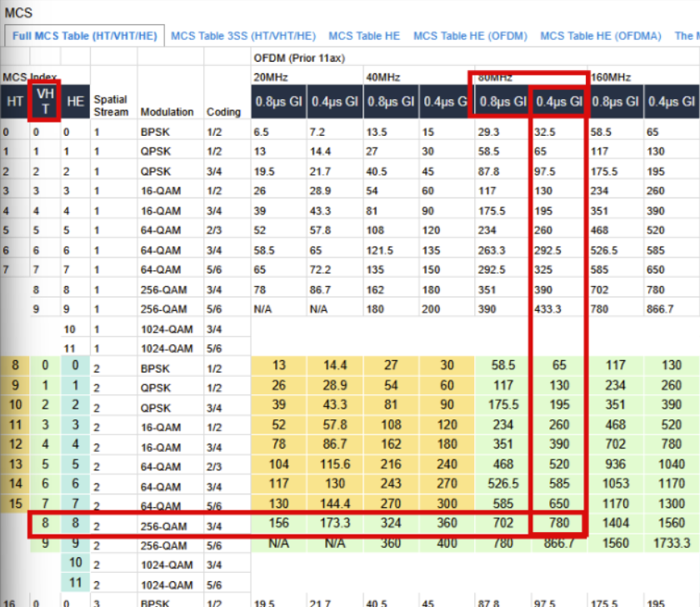Click the Full MCS Table (HT/VHT/HE) tab

(82, 37)
